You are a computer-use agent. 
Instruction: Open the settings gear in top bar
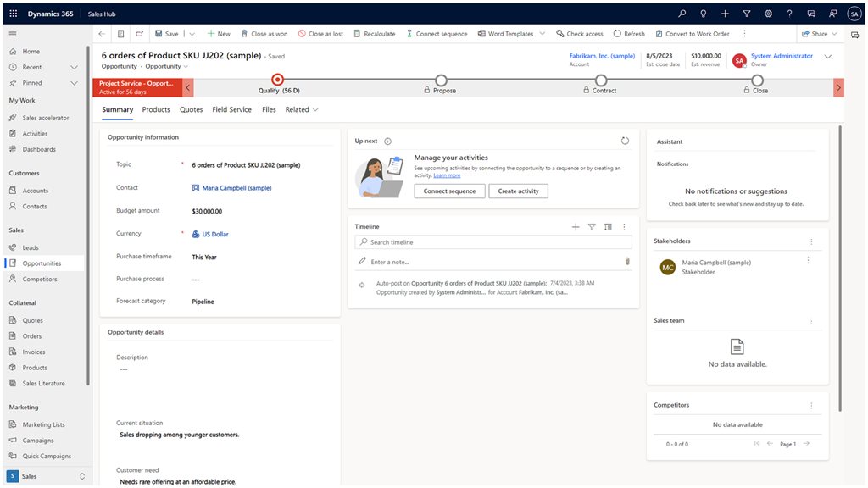pyautogui.click(x=768, y=14)
